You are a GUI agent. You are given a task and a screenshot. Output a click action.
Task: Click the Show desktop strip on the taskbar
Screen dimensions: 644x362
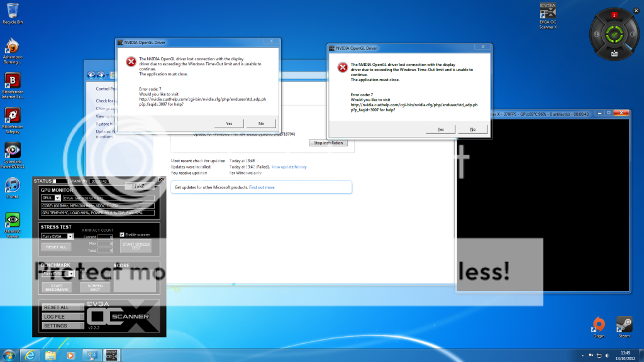click(x=641, y=356)
